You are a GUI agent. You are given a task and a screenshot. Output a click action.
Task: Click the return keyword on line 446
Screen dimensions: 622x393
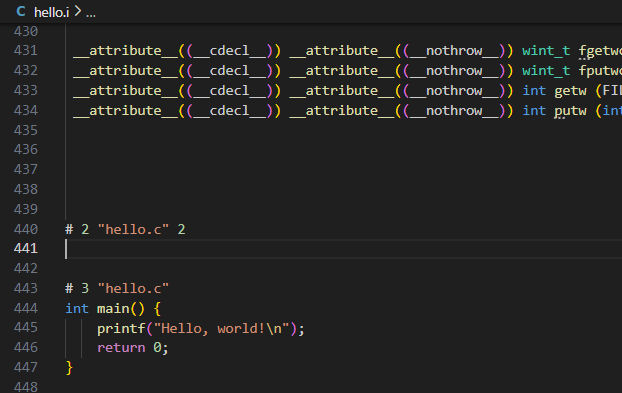coord(121,348)
